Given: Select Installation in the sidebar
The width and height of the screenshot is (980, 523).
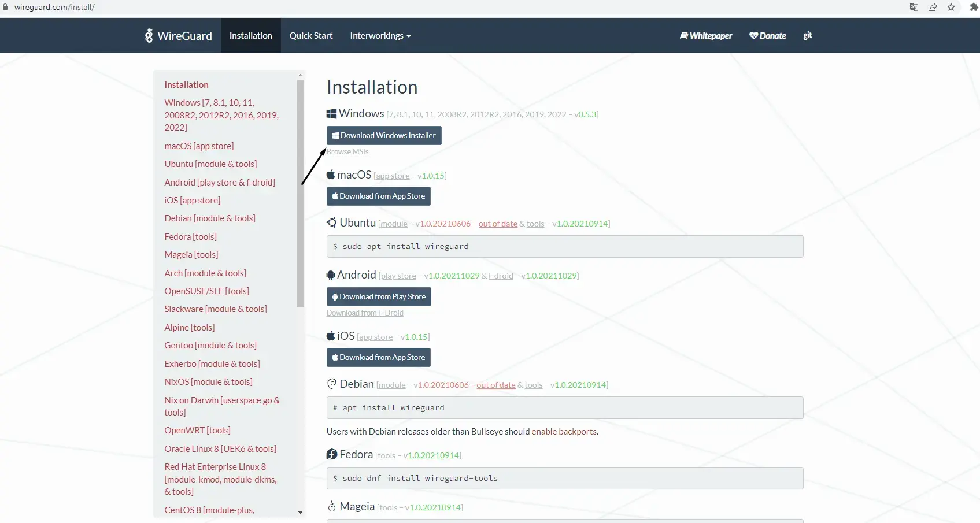Looking at the screenshot, I should (x=186, y=84).
